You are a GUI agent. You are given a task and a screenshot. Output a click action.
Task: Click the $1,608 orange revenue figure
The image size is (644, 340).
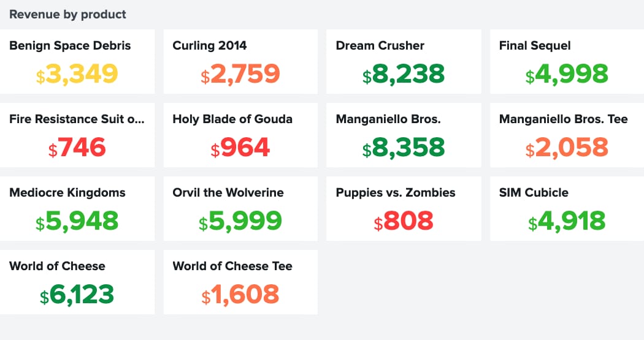pyautogui.click(x=240, y=295)
